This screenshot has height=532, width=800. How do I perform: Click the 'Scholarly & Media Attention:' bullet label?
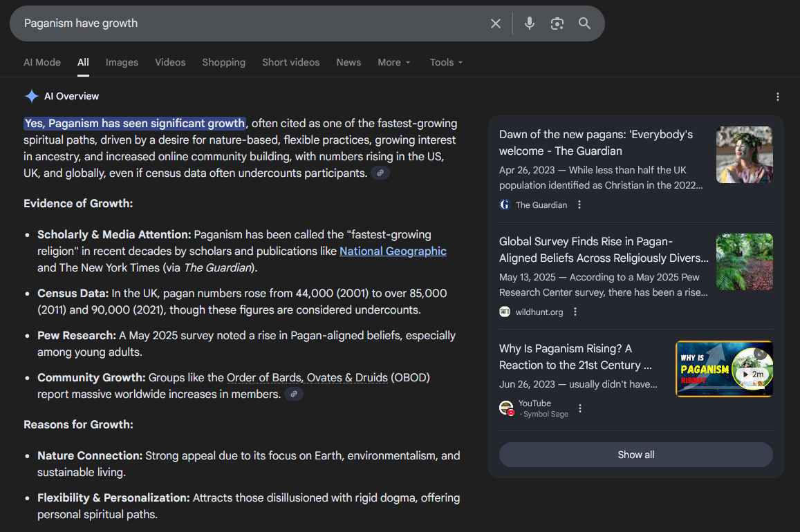114,234
